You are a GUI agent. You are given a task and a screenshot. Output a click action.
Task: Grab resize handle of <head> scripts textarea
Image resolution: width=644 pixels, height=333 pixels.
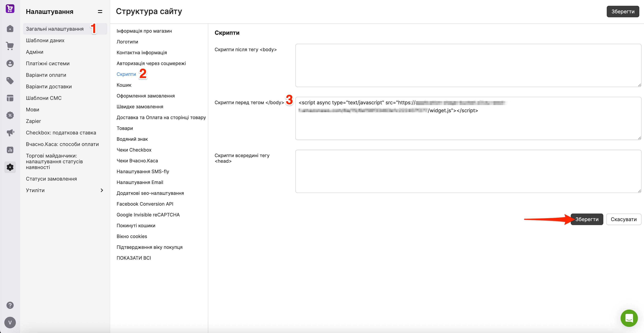[639, 191]
